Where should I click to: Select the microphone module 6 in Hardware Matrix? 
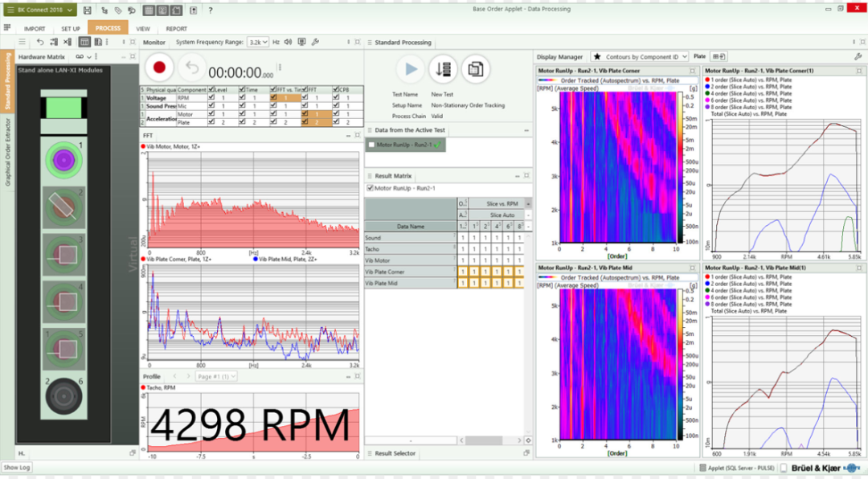pos(63,396)
